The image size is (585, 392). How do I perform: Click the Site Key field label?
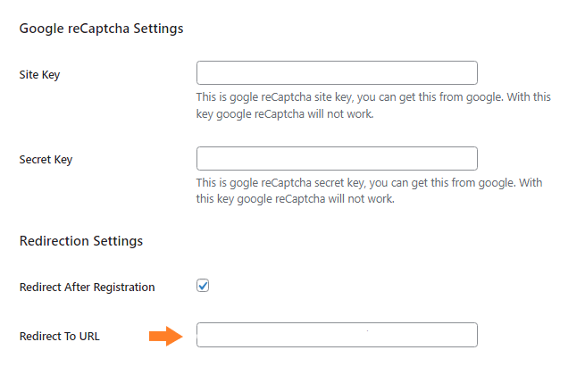click(x=39, y=75)
